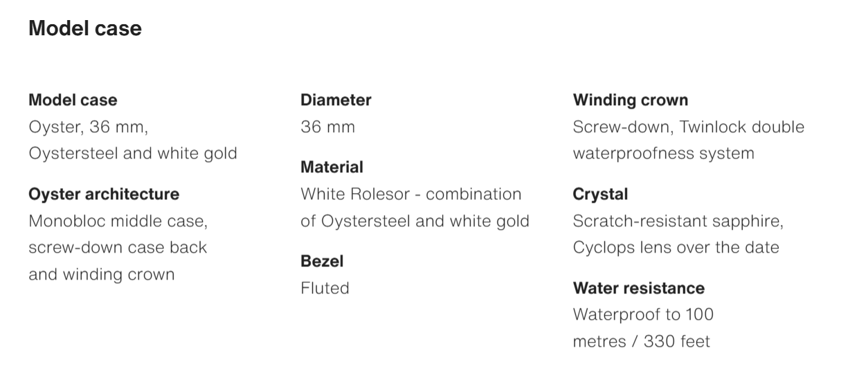Image resolution: width=868 pixels, height=373 pixels.
Task: Click the "Water resistance" label
Action: click(638, 288)
